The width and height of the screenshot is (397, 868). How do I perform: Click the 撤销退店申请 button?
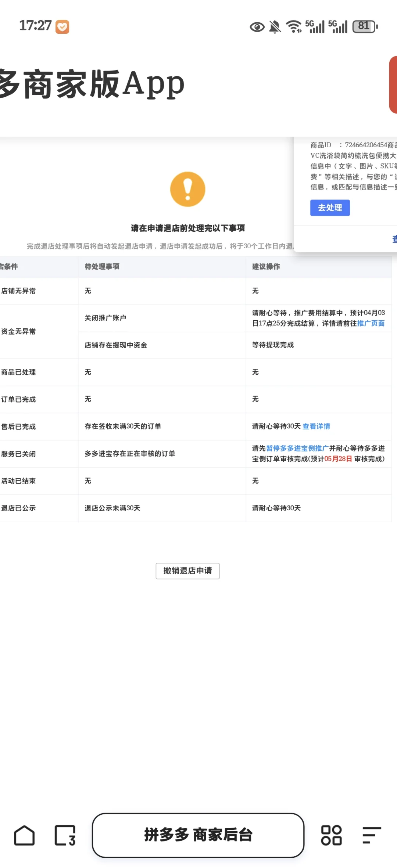pyautogui.click(x=187, y=571)
